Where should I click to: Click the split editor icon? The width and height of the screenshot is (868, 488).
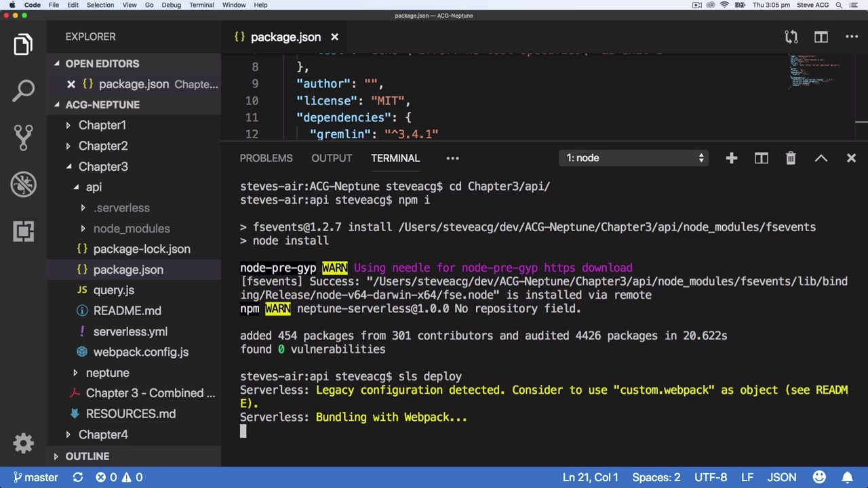[x=821, y=37]
